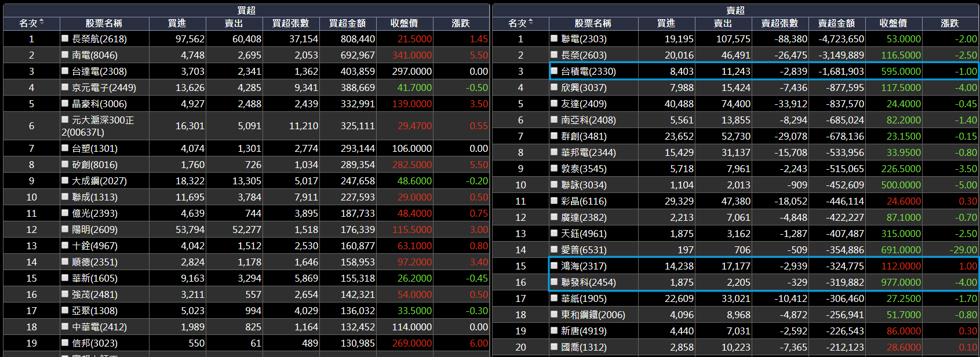
Task: Check the 台塑(1301) checkbox
Action: (x=65, y=148)
